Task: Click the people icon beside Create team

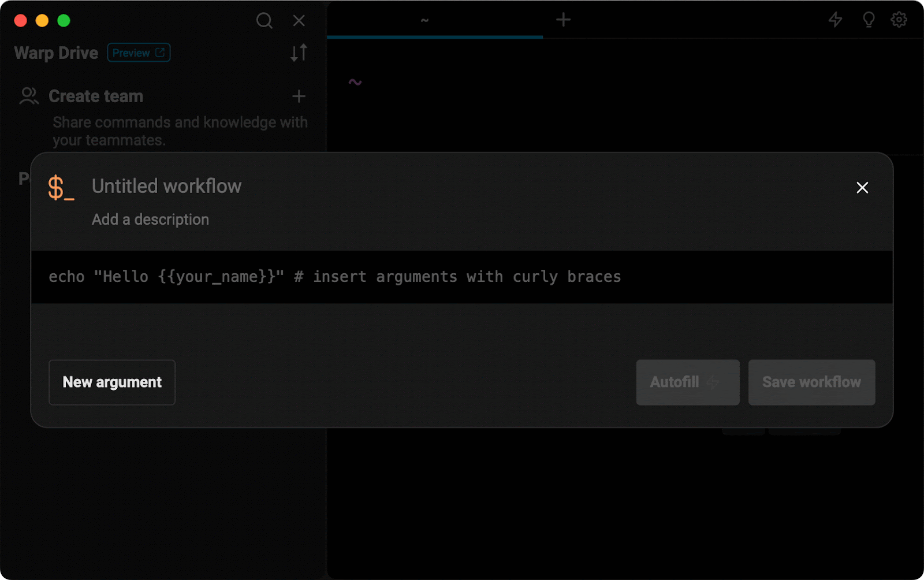Action: pyautogui.click(x=29, y=96)
